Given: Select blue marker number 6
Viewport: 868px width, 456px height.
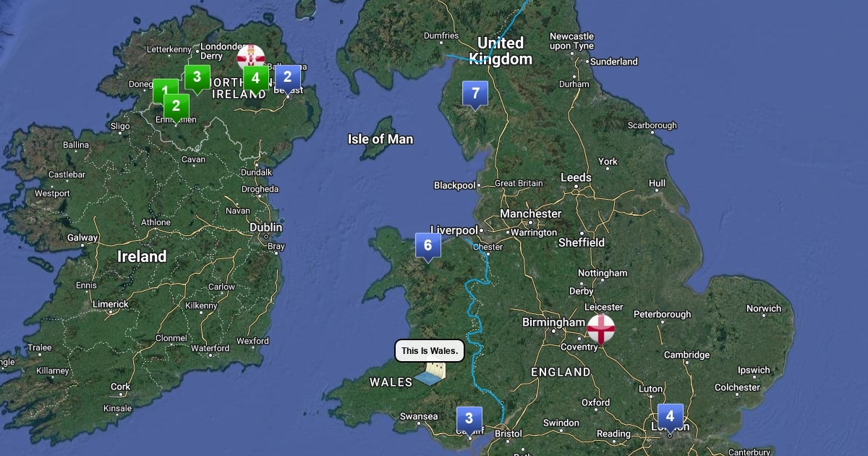Looking at the screenshot, I should (x=427, y=247).
